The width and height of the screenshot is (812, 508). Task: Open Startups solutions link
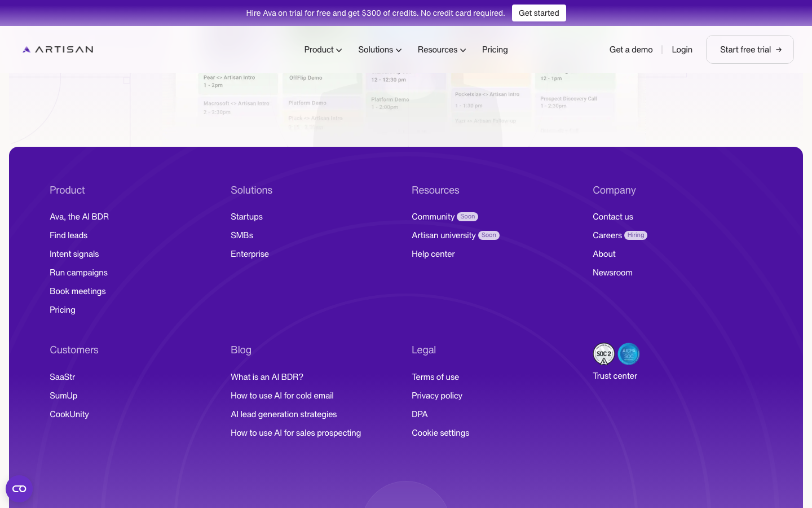click(246, 217)
